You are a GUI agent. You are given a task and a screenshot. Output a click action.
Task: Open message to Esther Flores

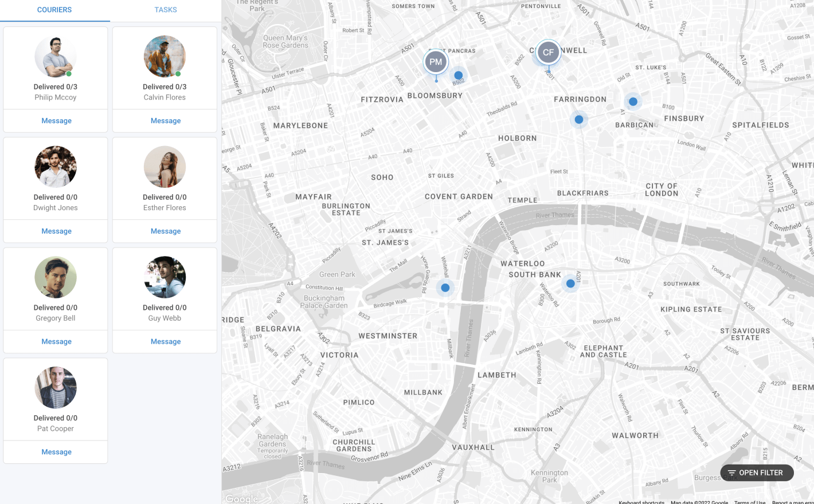[x=166, y=231]
